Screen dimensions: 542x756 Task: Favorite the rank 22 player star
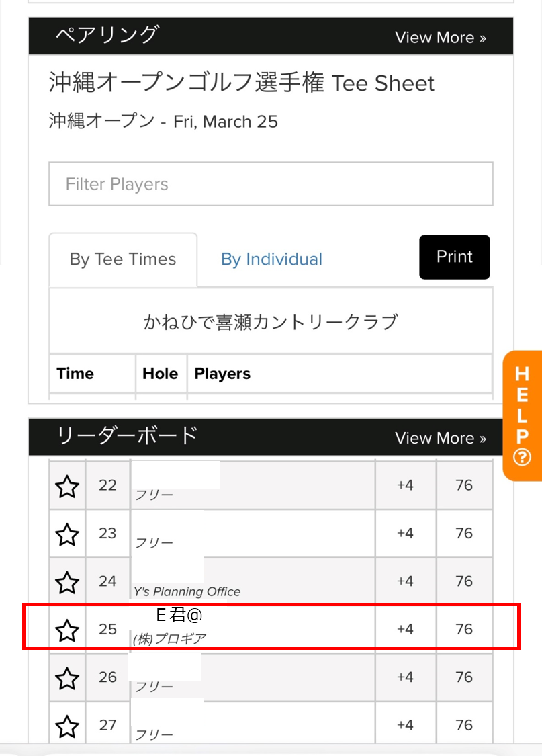click(x=67, y=486)
